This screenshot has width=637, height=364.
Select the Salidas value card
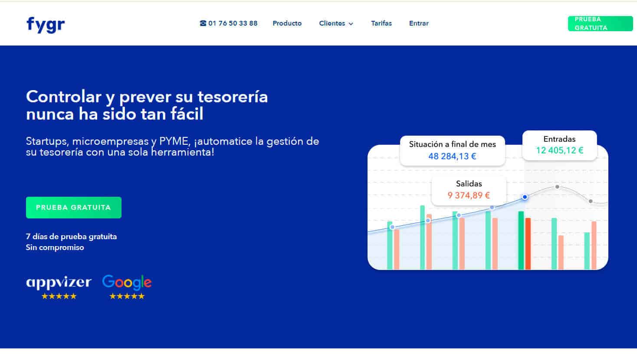[x=469, y=190]
